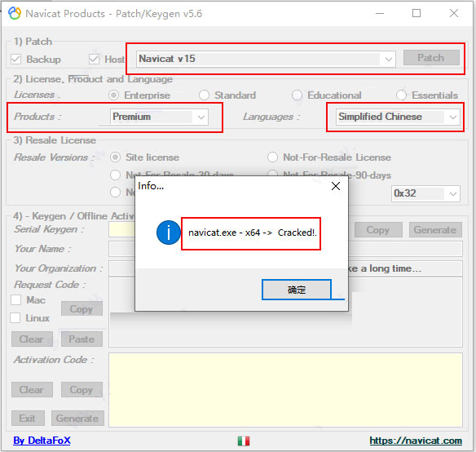The image size is (476, 452).
Task: Toggle the Host checkbox
Action: tap(94, 60)
